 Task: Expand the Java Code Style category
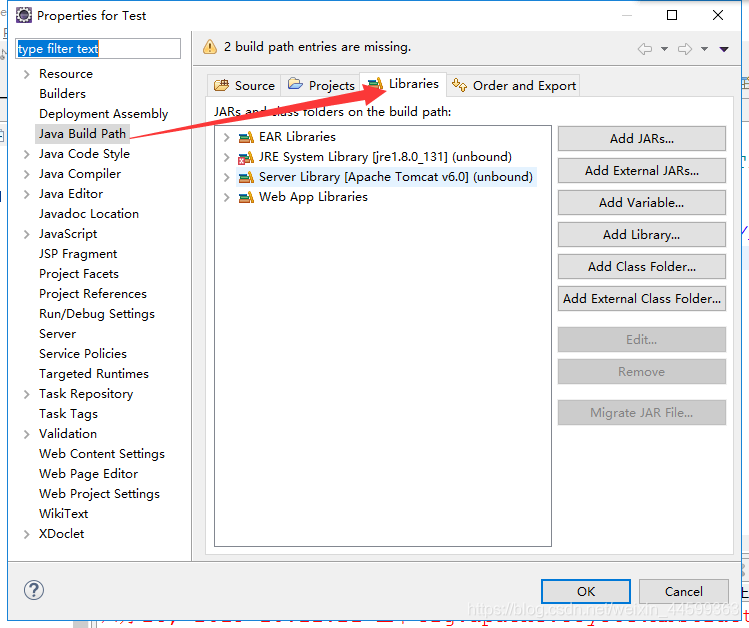pyautogui.click(x=27, y=154)
